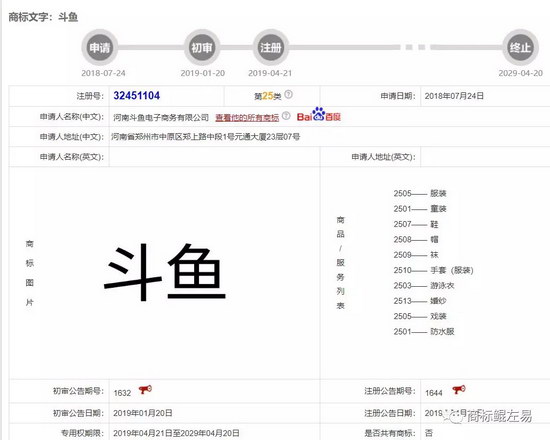Select goods item 2509 袜
This screenshot has width=550, height=440.
pos(416,255)
